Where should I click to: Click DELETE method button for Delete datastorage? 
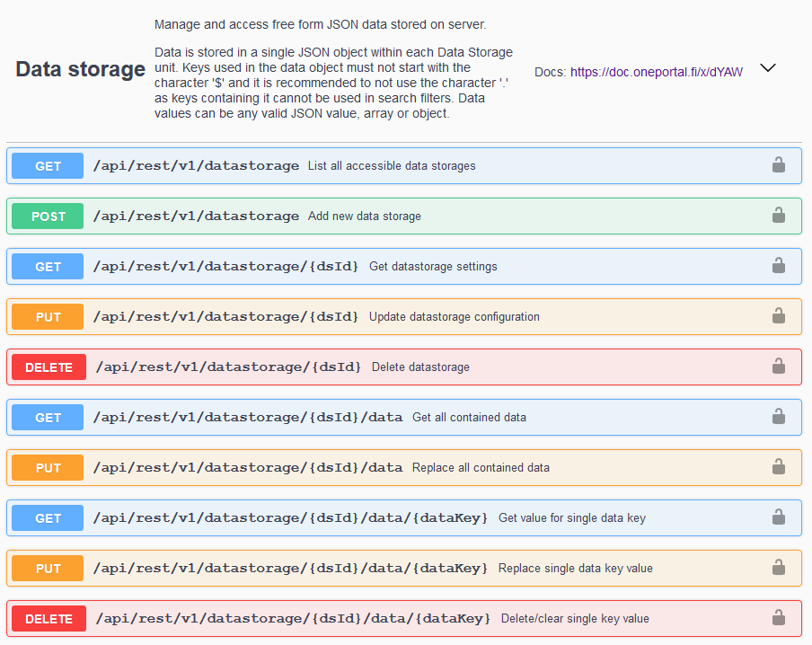click(x=49, y=367)
